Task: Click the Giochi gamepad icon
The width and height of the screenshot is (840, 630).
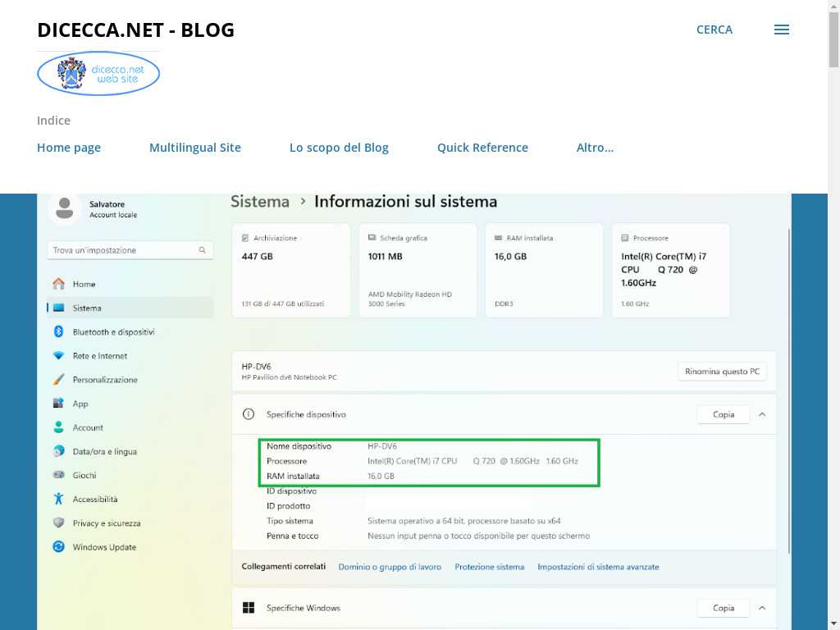Action: click(x=58, y=475)
